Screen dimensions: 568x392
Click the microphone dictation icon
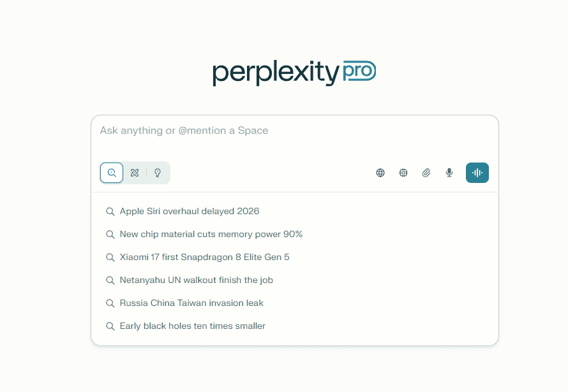point(449,173)
